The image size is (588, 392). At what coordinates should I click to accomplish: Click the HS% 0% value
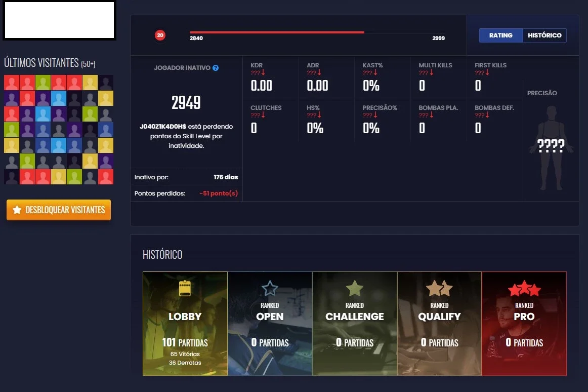pos(315,128)
